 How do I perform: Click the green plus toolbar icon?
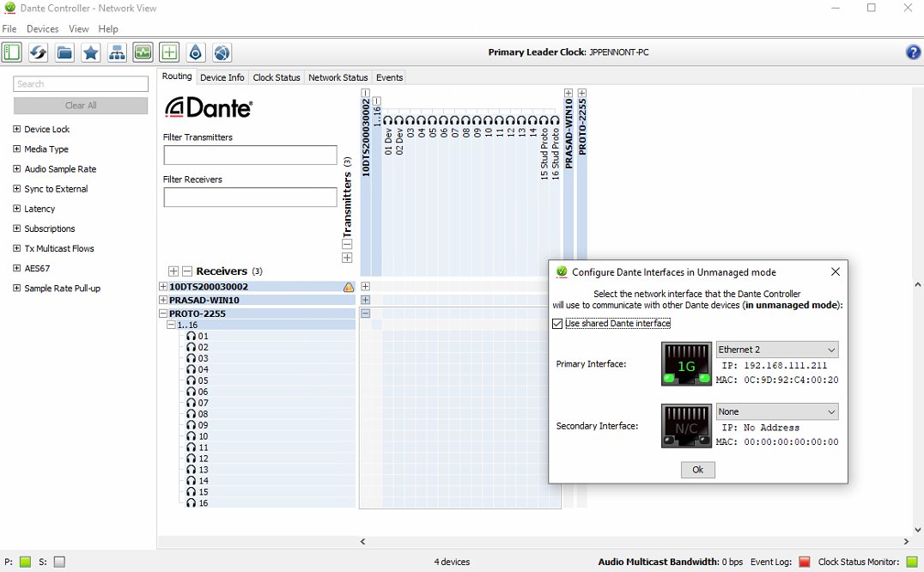coord(169,52)
